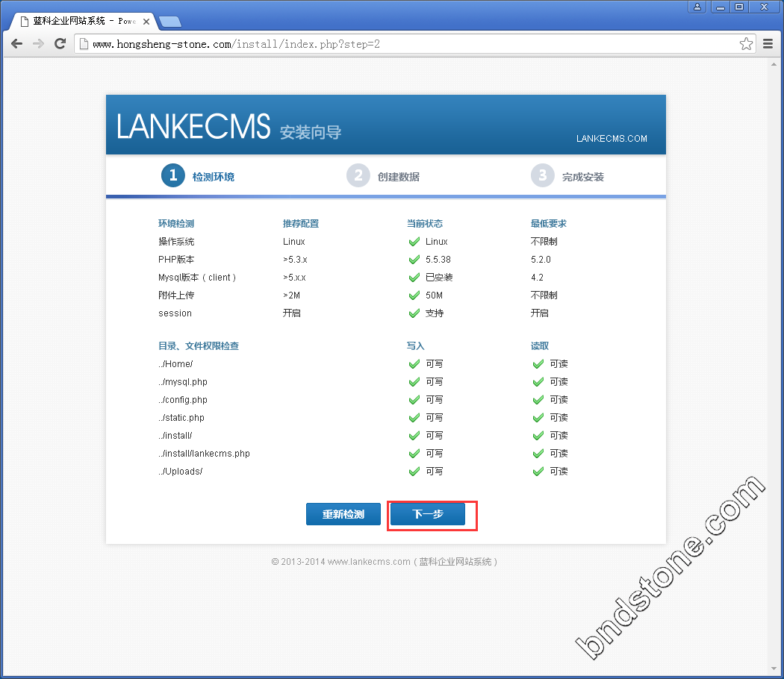This screenshot has height=679, width=784.
Task: Click the green check beside 支持
Action: (414, 313)
